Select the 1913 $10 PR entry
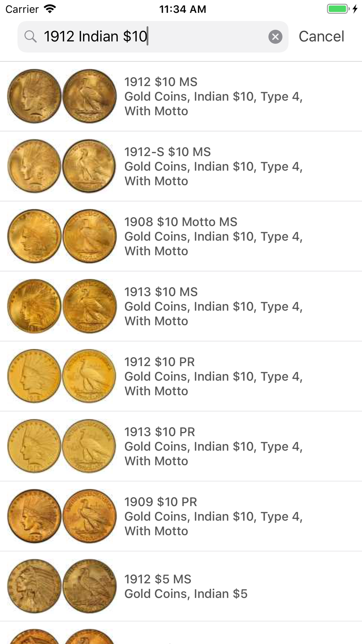Viewport: 362px width, 644px height. tap(213, 446)
